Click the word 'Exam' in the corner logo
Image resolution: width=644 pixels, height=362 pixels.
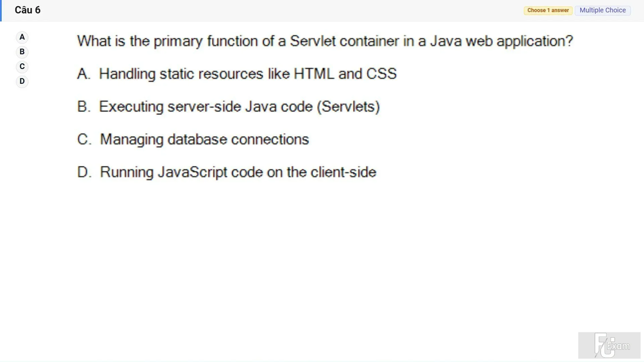619,346
